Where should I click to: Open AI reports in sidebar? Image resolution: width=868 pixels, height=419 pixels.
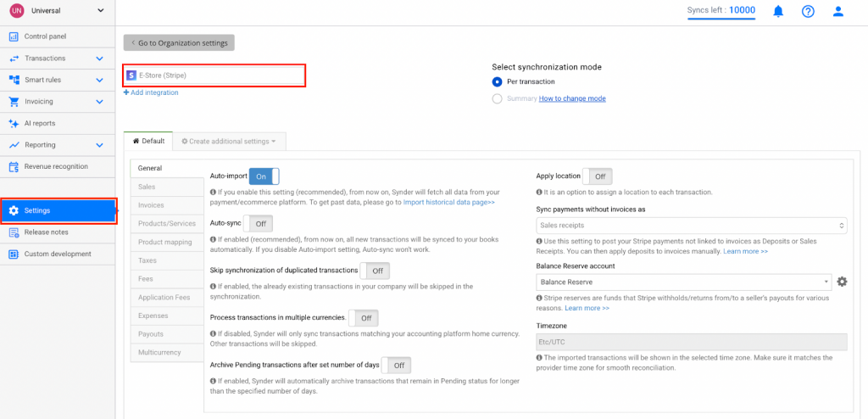pos(40,123)
